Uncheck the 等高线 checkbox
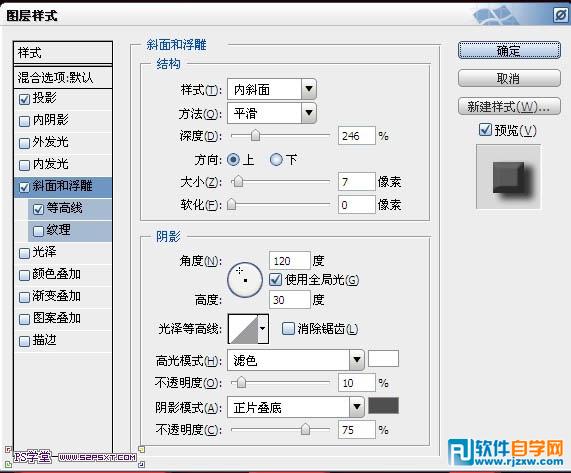 [x=38, y=209]
